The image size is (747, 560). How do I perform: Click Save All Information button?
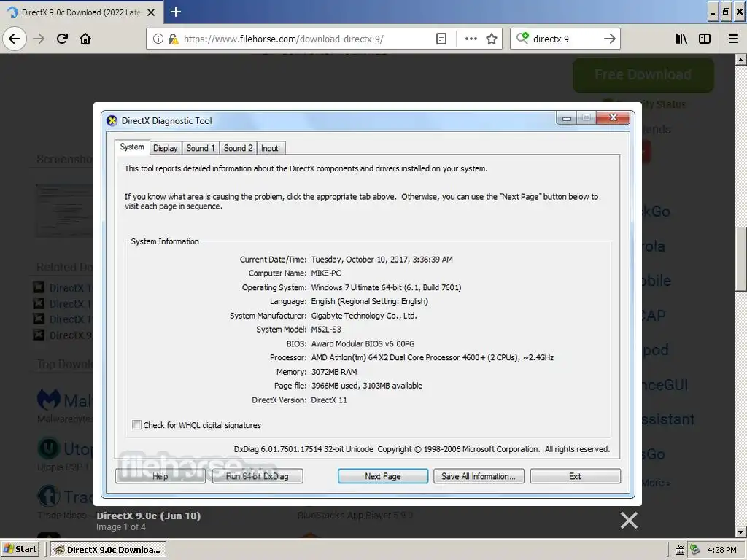tap(479, 476)
